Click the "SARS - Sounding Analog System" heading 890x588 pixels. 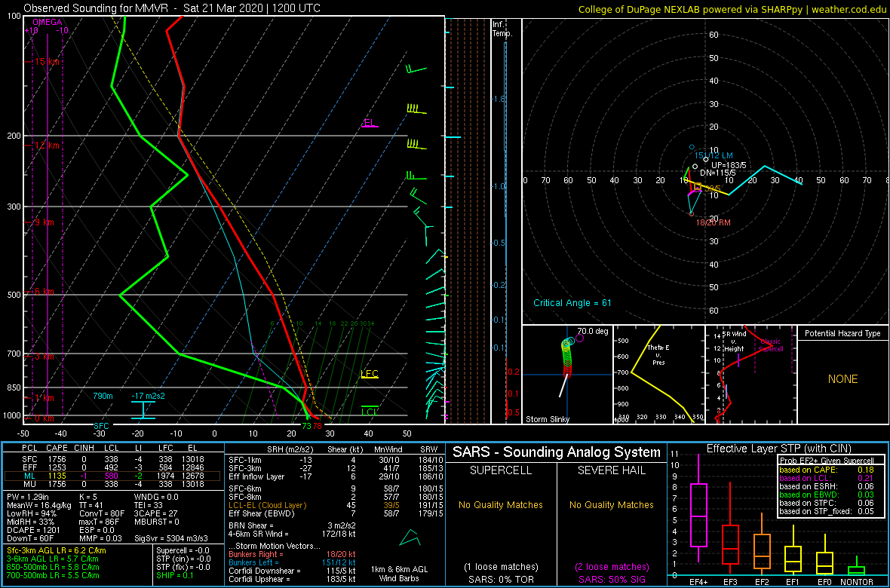(x=557, y=452)
